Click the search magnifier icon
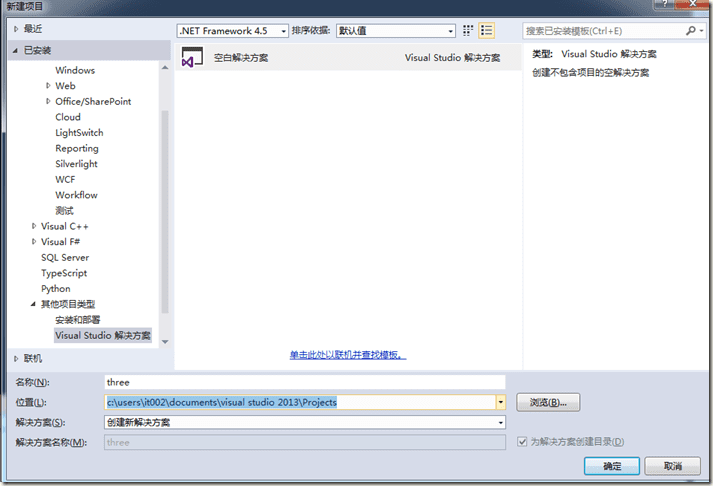The width and height of the screenshot is (713, 486). (691, 30)
